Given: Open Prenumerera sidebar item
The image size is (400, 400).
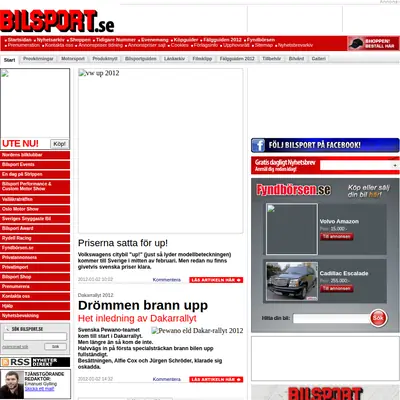Looking at the screenshot, I should [x=35, y=287].
